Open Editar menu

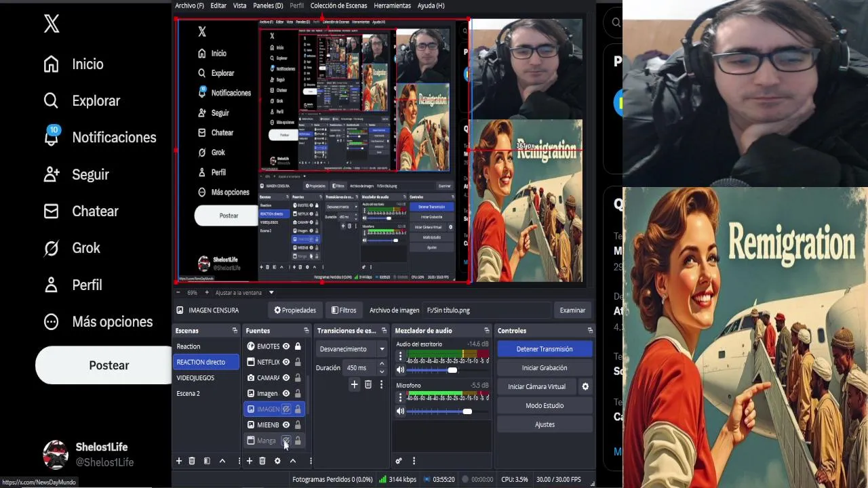(218, 5)
